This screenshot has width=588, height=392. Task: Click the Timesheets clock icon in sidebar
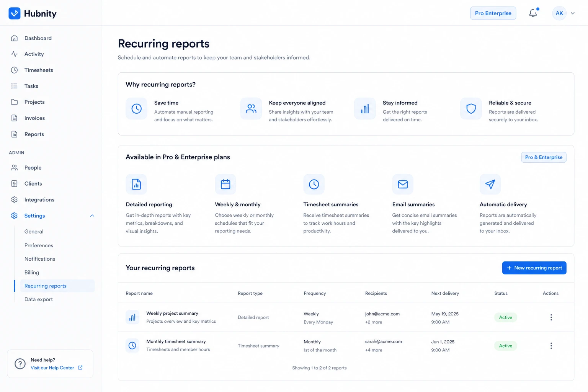coord(14,70)
